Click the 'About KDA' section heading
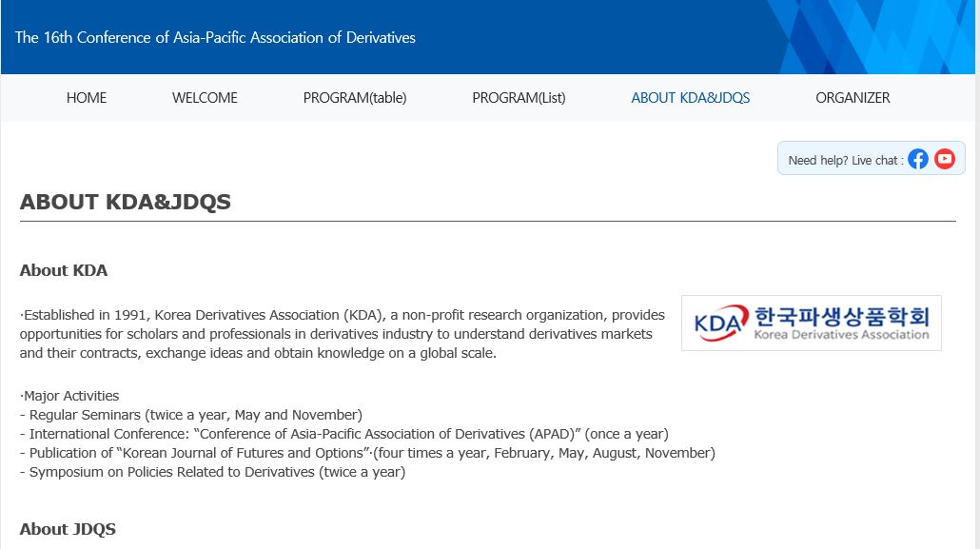 [x=64, y=270]
